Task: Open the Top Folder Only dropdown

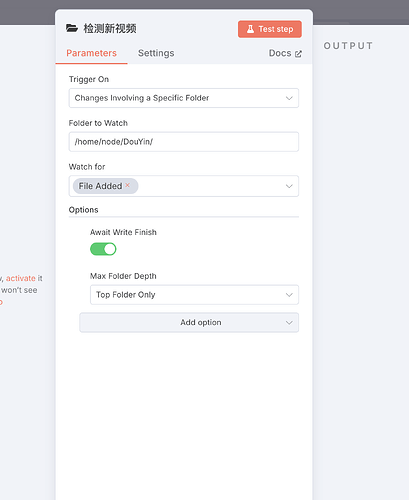Action: pyautogui.click(x=194, y=295)
